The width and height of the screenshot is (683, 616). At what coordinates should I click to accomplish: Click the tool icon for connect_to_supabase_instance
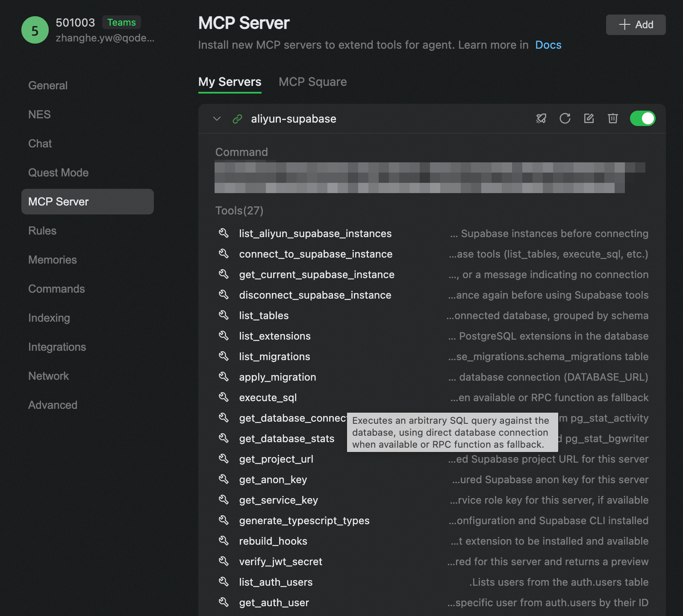(224, 253)
